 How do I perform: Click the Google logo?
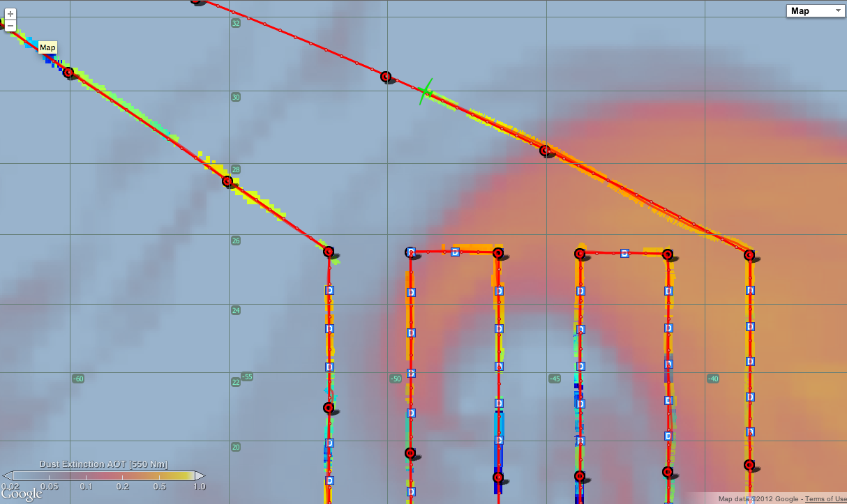coord(22,494)
